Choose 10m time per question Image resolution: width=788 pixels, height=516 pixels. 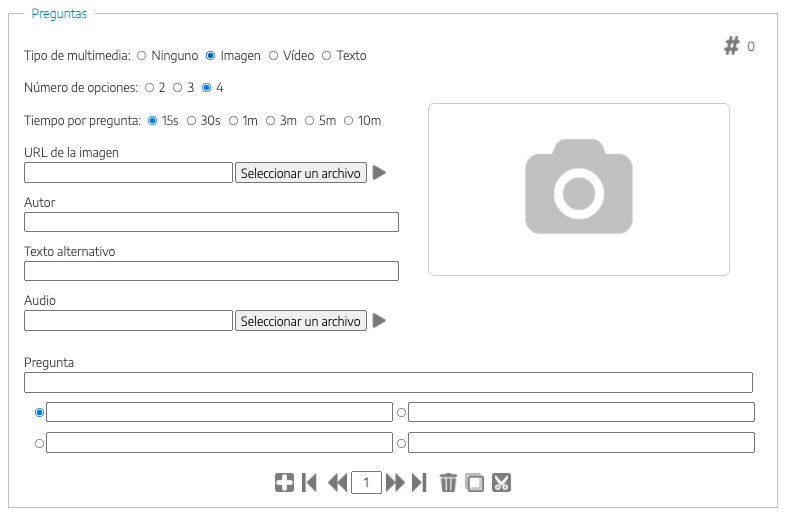coord(349,121)
